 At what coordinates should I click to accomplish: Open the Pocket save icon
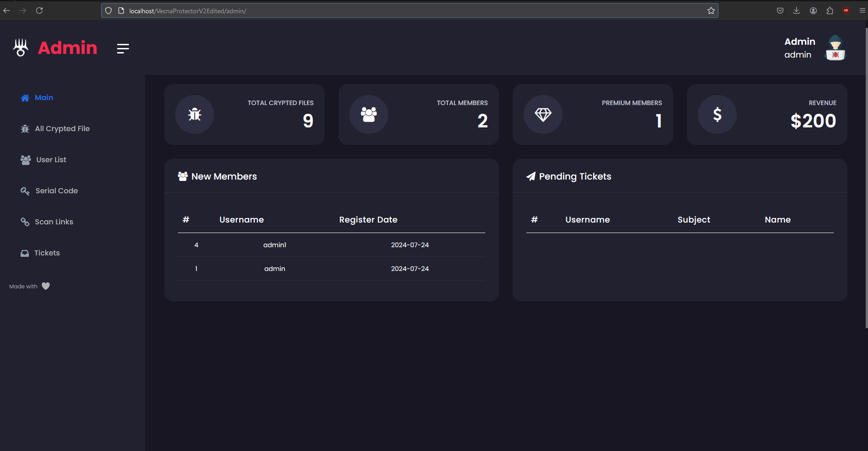pos(780,11)
